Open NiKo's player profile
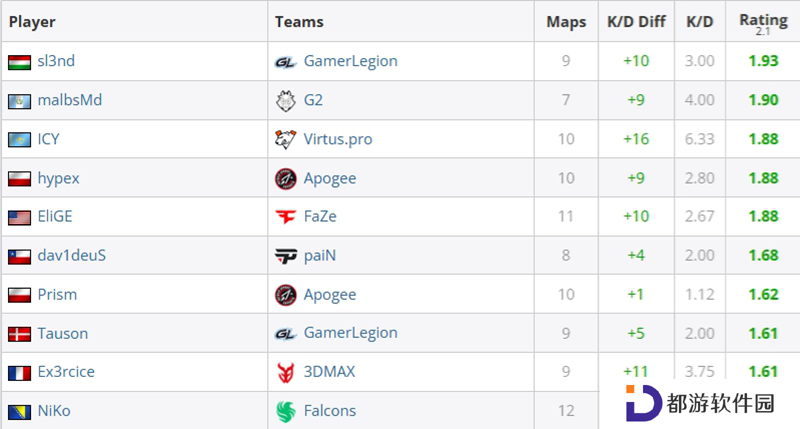The image size is (800, 429). pyautogui.click(x=54, y=411)
